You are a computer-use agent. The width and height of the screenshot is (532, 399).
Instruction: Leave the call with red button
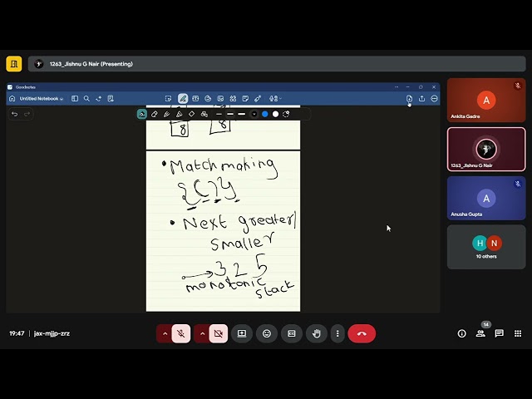[x=362, y=333]
